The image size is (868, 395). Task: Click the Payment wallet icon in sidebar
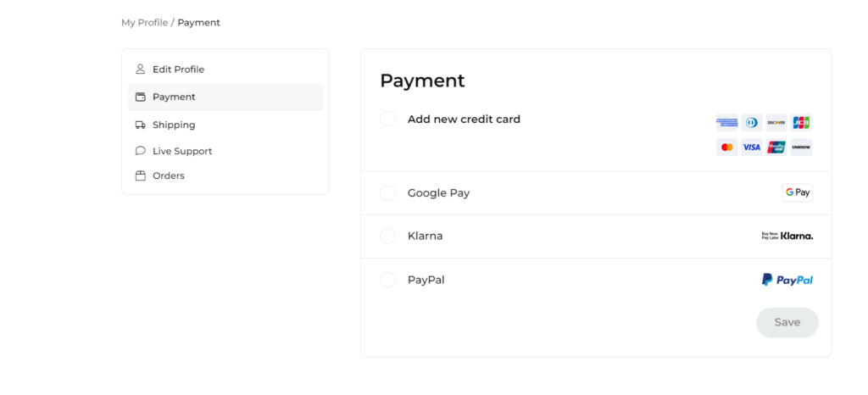pyautogui.click(x=141, y=97)
